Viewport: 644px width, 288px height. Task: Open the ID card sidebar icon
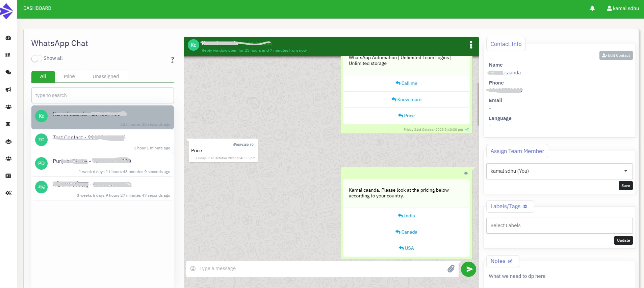click(8, 176)
